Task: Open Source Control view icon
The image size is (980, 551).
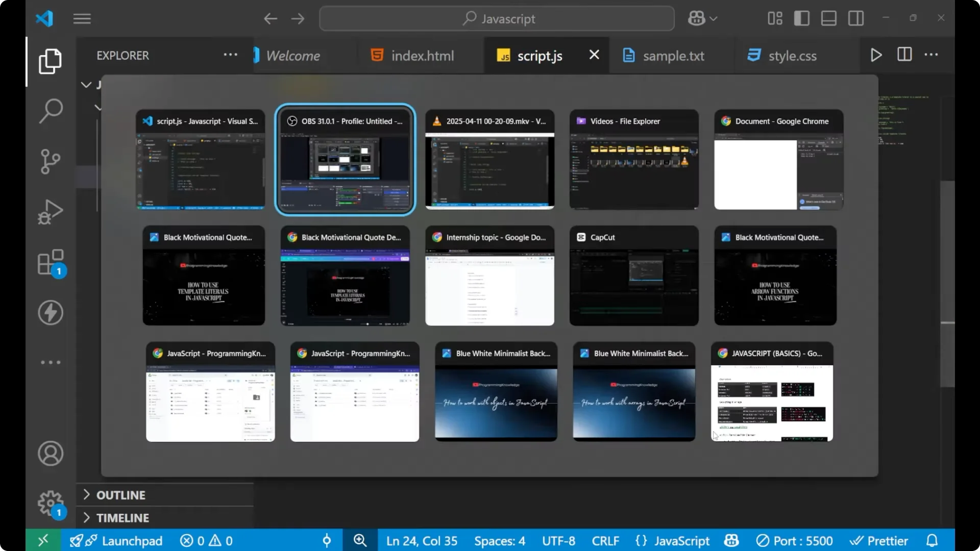Action: (50, 162)
